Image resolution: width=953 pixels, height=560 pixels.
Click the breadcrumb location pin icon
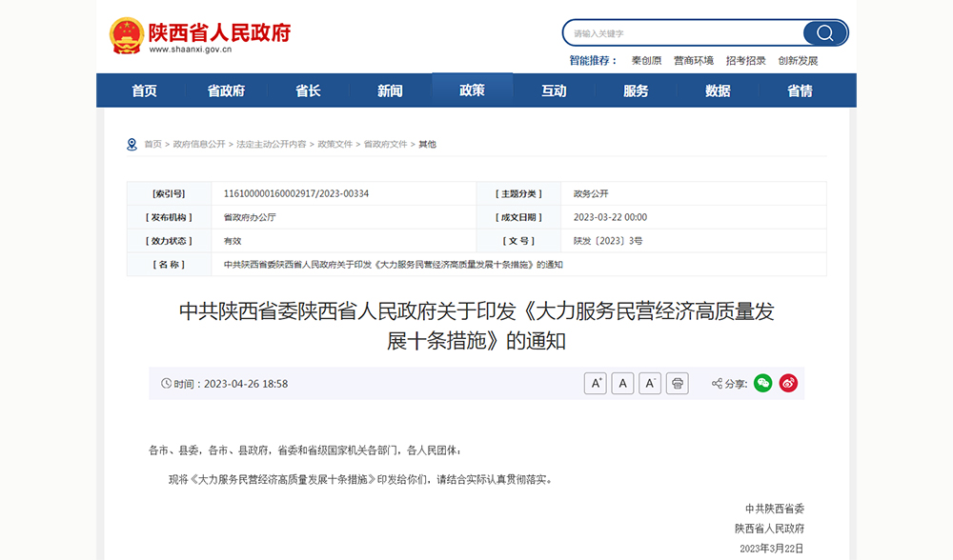pyautogui.click(x=132, y=145)
